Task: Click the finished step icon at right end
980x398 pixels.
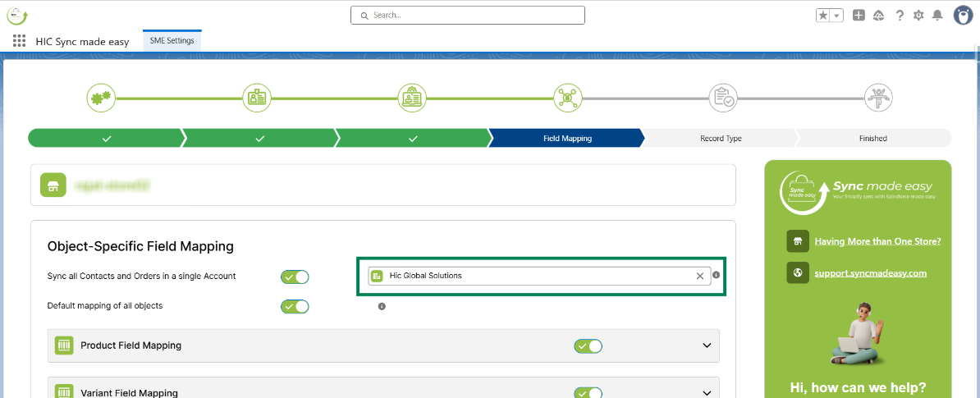Action: 879,98
